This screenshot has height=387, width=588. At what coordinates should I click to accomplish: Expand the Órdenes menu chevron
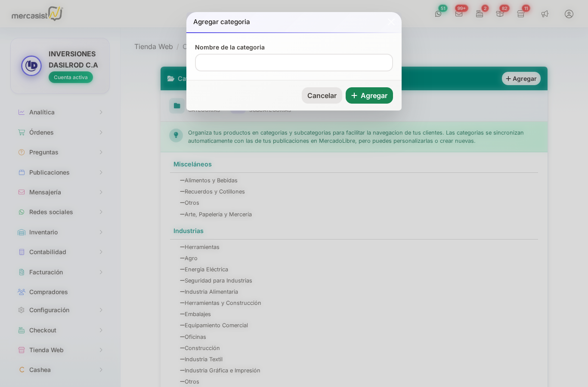(101, 132)
